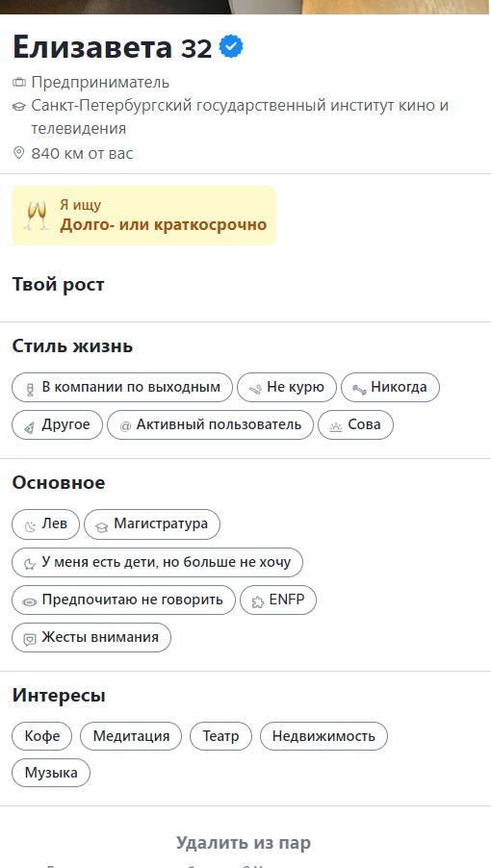Select the Музыка interest tag
The width and height of the screenshot is (491, 868).
[x=51, y=773]
